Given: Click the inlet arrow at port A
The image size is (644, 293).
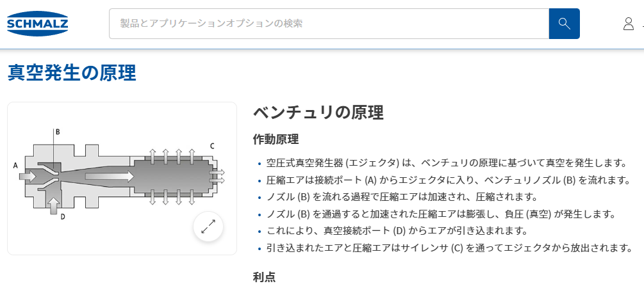Looking at the screenshot, I should [x=28, y=176].
